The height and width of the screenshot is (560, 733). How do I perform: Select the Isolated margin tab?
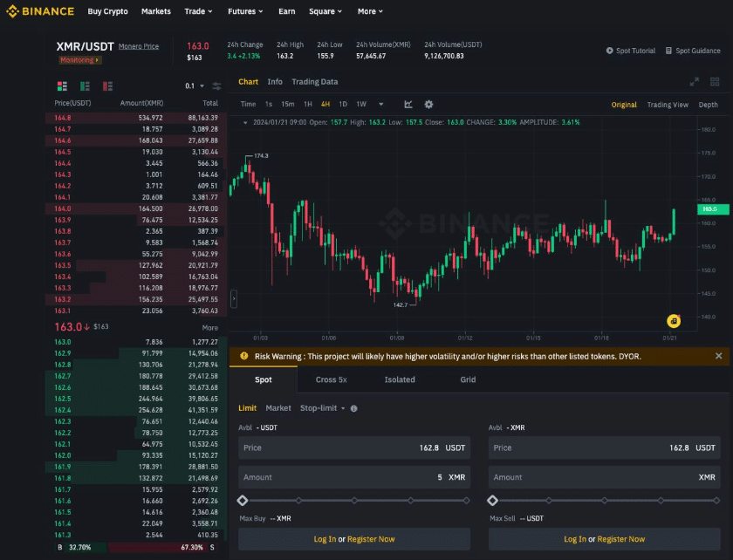point(400,379)
